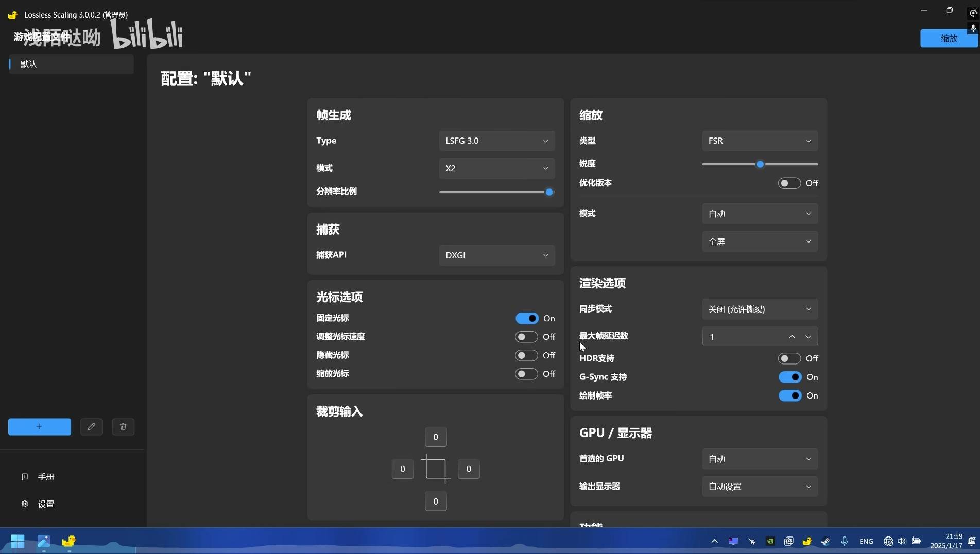The height and width of the screenshot is (554, 980).
Task: Decrease 最大帧延迟数 with down arrow
Action: tap(809, 337)
